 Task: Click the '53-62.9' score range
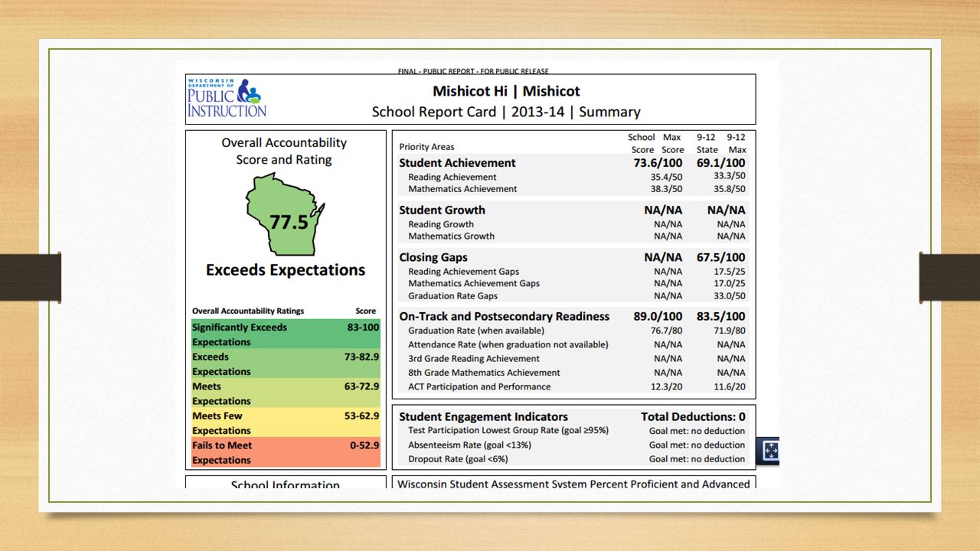[x=362, y=416]
